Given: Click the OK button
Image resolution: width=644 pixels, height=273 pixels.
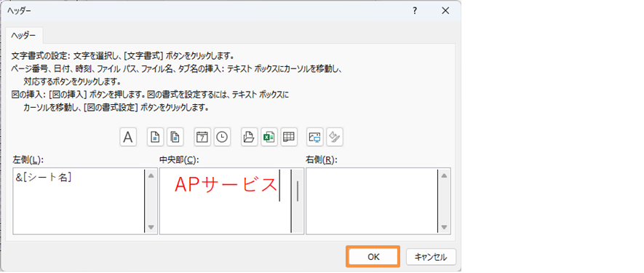Looking at the screenshot, I should coord(373,257).
